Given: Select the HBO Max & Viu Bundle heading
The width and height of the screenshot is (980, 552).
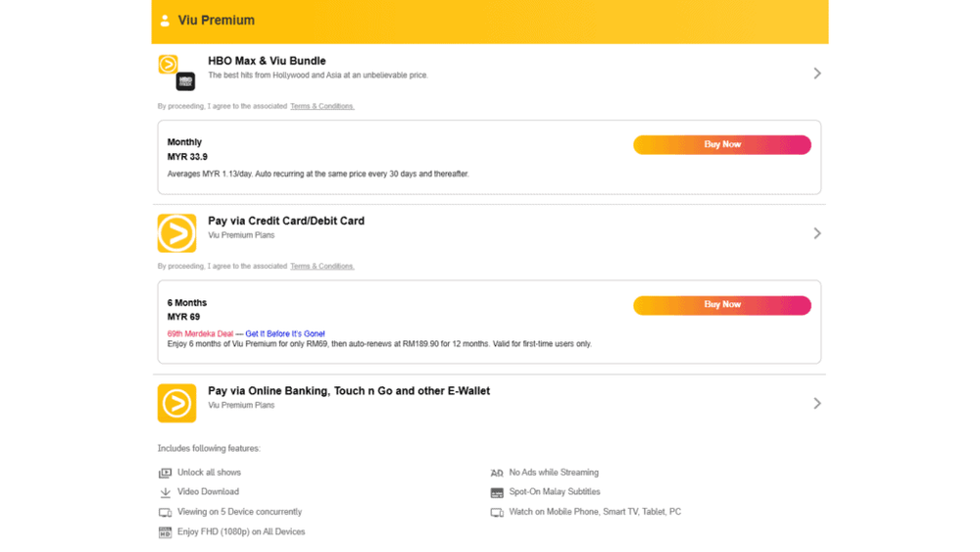Looking at the screenshot, I should coord(267,61).
